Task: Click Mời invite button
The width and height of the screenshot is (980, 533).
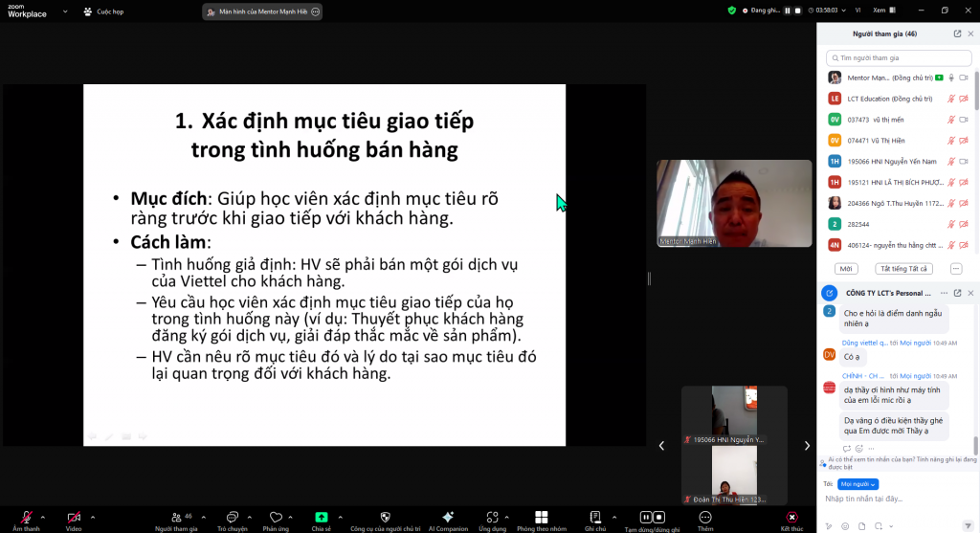Action: pos(846,269)
